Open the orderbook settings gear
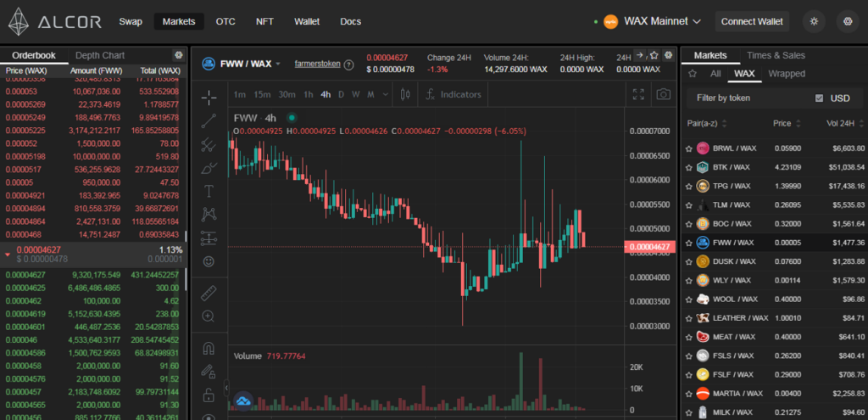This screenshot has width=868, height=420. (178, 55)
